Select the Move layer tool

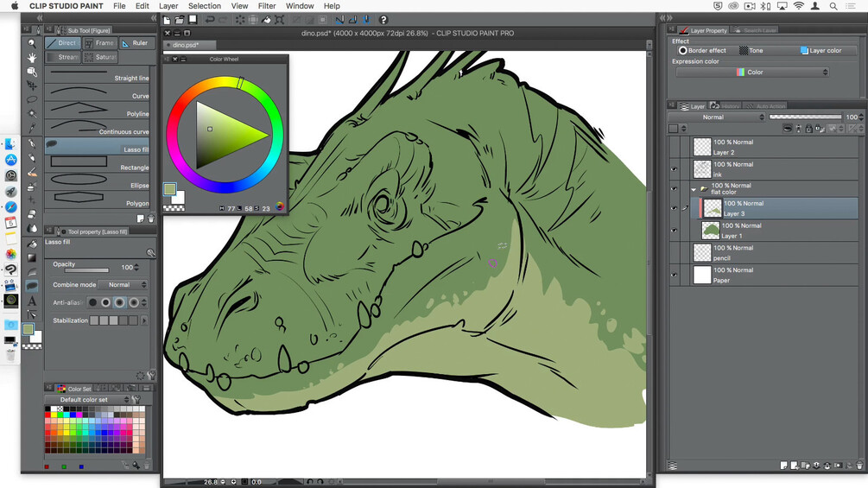[x=32, y=86]
